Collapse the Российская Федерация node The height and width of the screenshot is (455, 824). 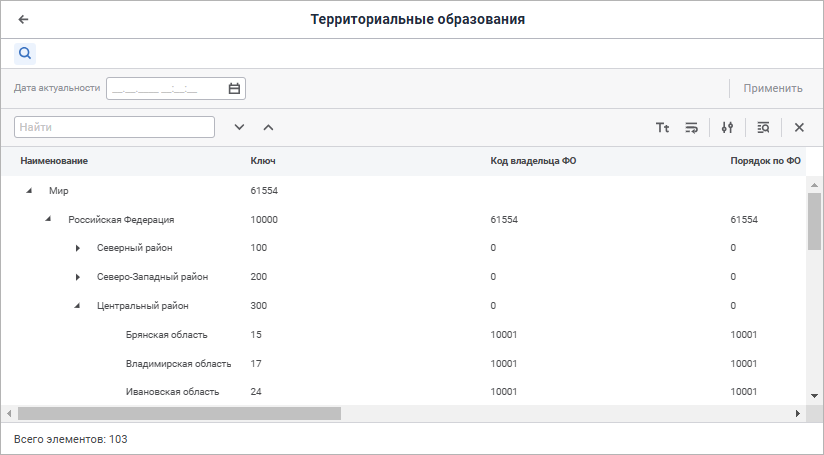click(48, 219)
